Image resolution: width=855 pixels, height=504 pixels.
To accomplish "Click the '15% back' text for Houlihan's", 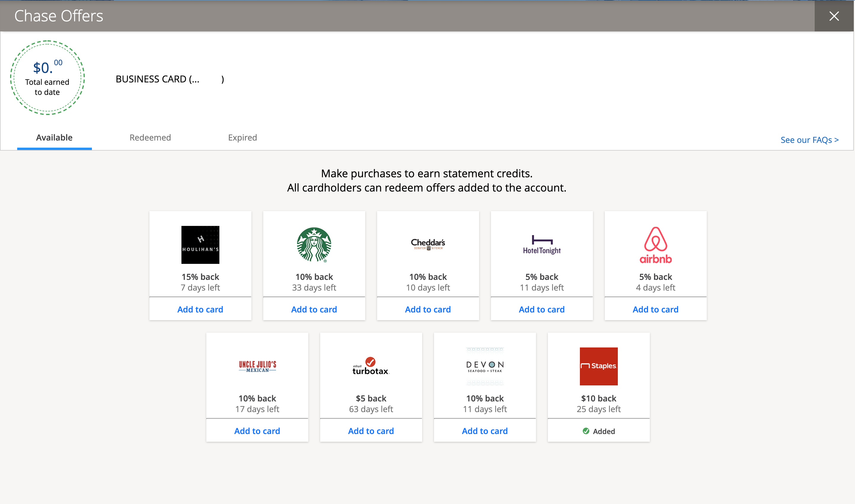I will (200, 277).
